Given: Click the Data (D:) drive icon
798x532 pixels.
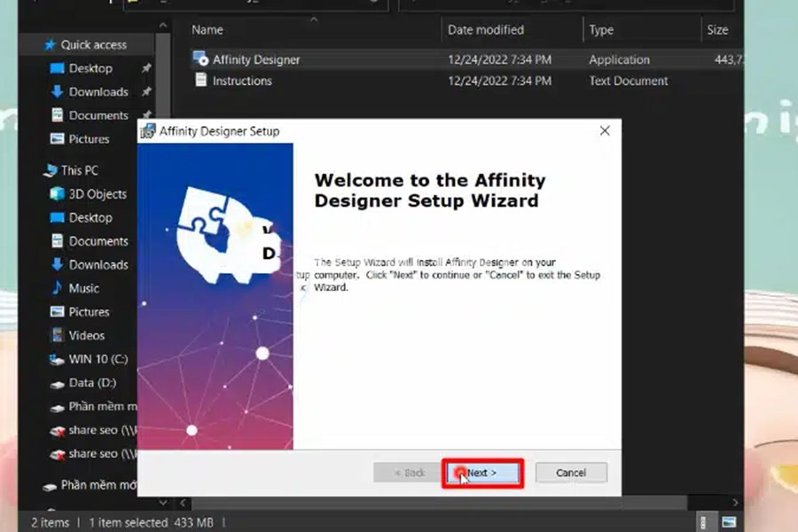Looking at the screenshot, I should point(57,384).
